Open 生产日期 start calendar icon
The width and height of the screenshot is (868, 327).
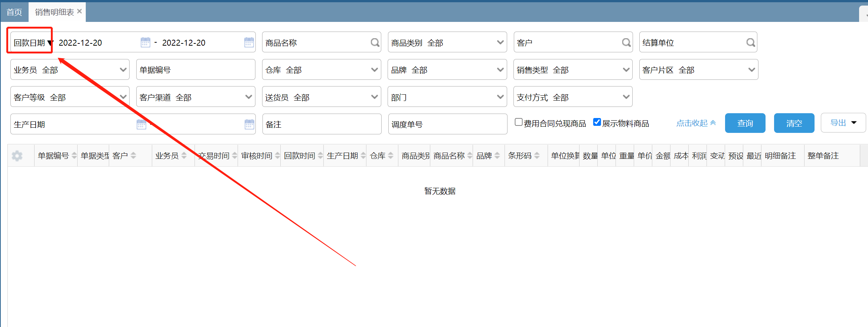[141, 124]
